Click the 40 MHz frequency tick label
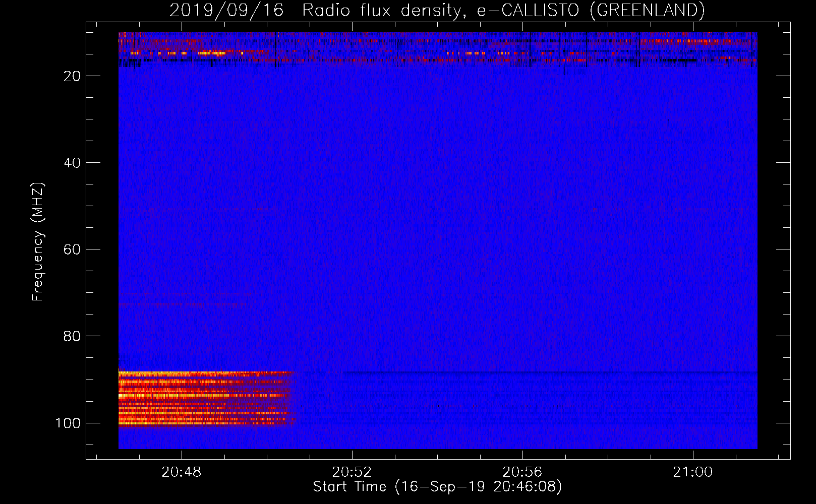This screenshot has height=504, width=816. point(72,163)
